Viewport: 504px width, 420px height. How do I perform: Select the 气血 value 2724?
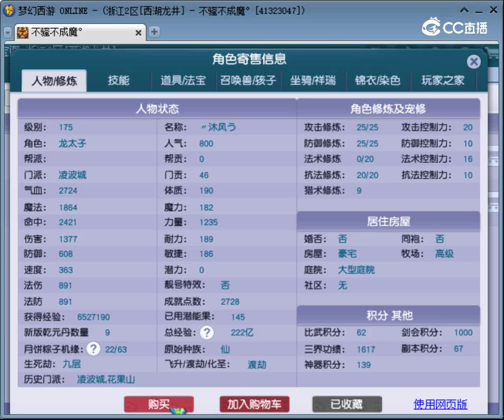(68, 191)
